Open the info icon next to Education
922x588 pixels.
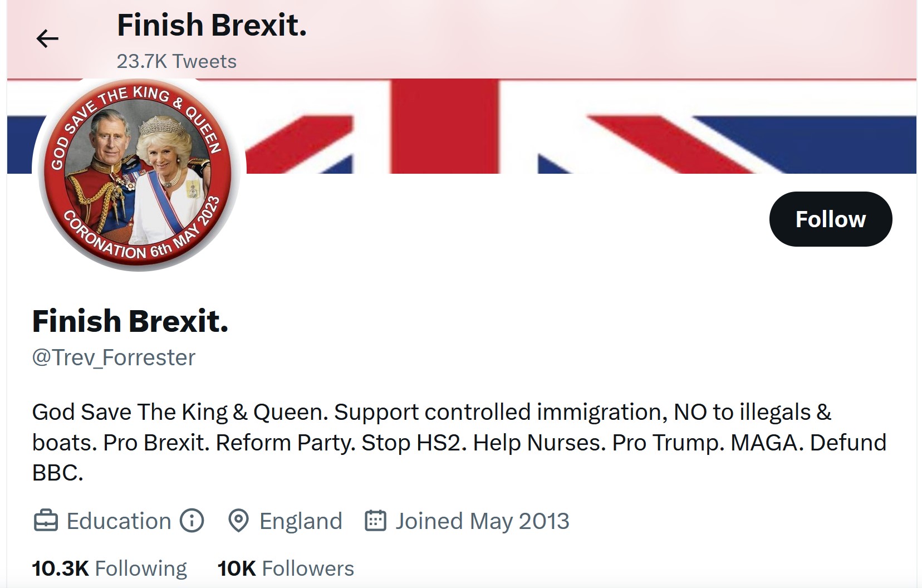click(x=192, y=521)
